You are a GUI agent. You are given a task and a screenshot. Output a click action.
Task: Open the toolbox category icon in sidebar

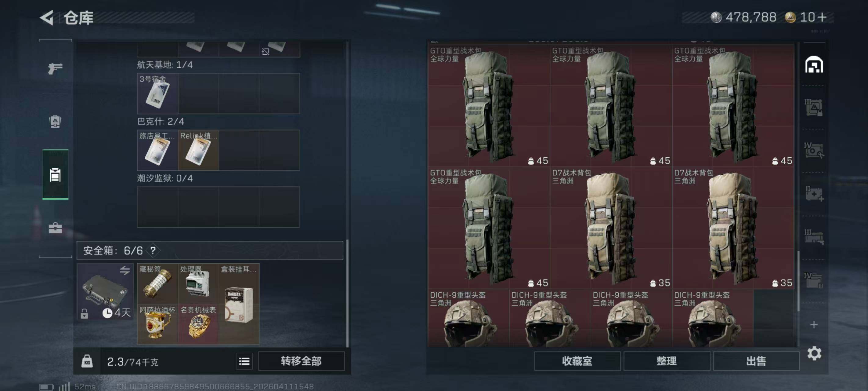click(x=55, y=228)
